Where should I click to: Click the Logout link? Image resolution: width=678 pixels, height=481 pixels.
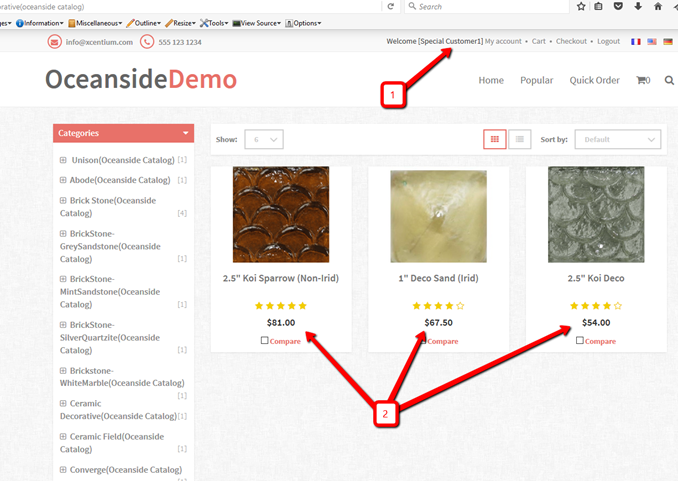point(608,41)
